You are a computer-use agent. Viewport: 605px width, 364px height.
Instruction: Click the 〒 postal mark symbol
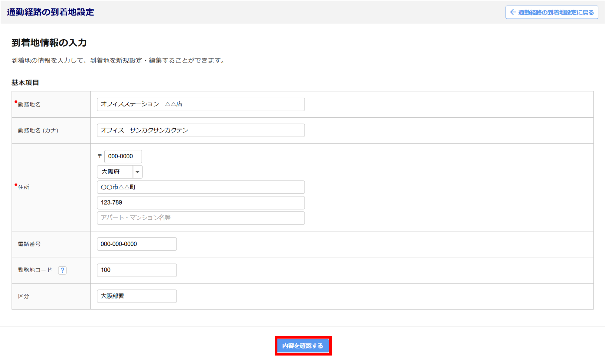[100, 156]
